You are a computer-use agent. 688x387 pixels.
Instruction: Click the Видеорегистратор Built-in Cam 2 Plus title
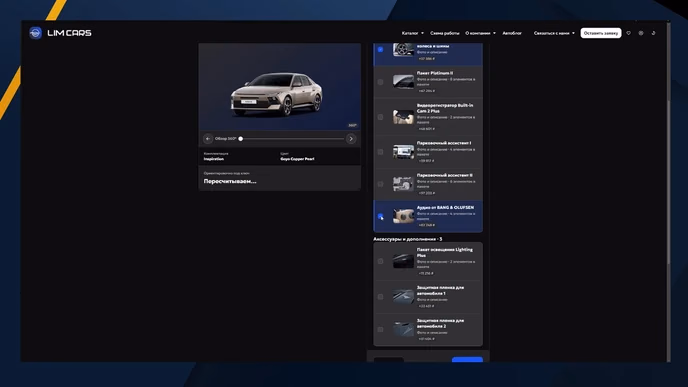click(x=445, y=108)
